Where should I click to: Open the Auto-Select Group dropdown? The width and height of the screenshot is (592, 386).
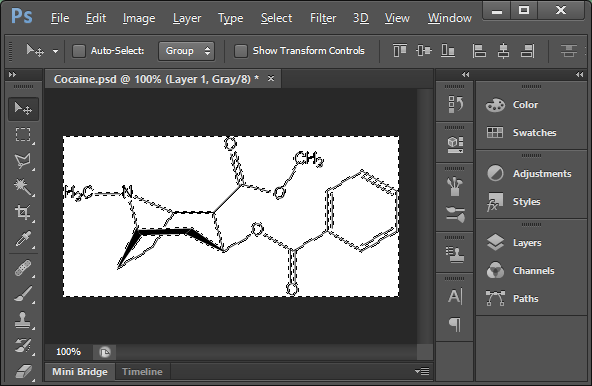click(x=187, y=51)
